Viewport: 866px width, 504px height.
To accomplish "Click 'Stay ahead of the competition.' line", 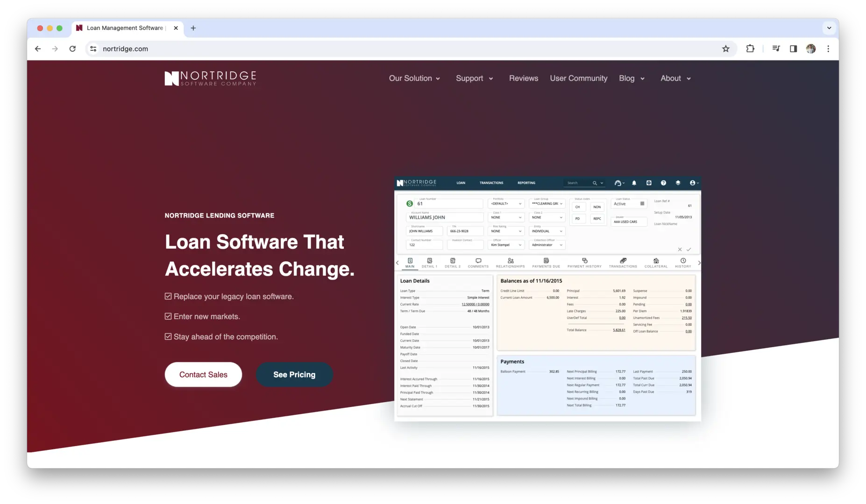I will pyautogui.click(x=221, y=336).
